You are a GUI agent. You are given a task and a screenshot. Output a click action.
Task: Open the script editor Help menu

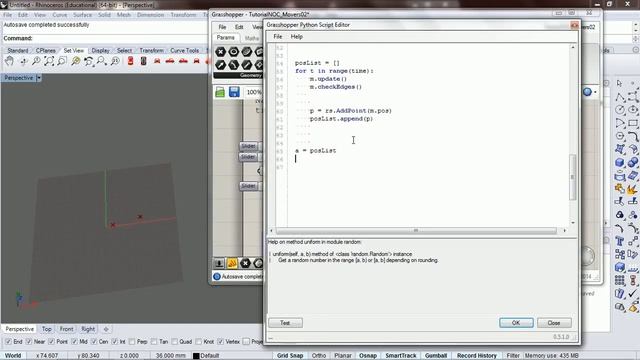click(x=297, y=37)
